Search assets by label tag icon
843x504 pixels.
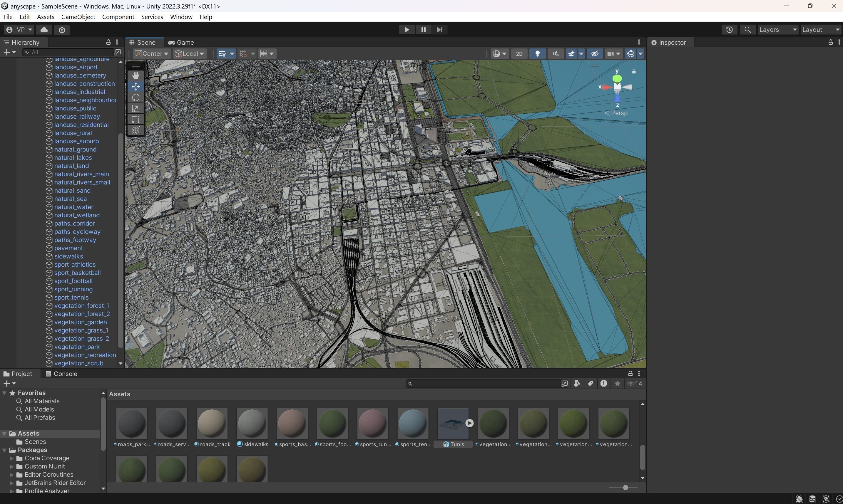[590, 384]
